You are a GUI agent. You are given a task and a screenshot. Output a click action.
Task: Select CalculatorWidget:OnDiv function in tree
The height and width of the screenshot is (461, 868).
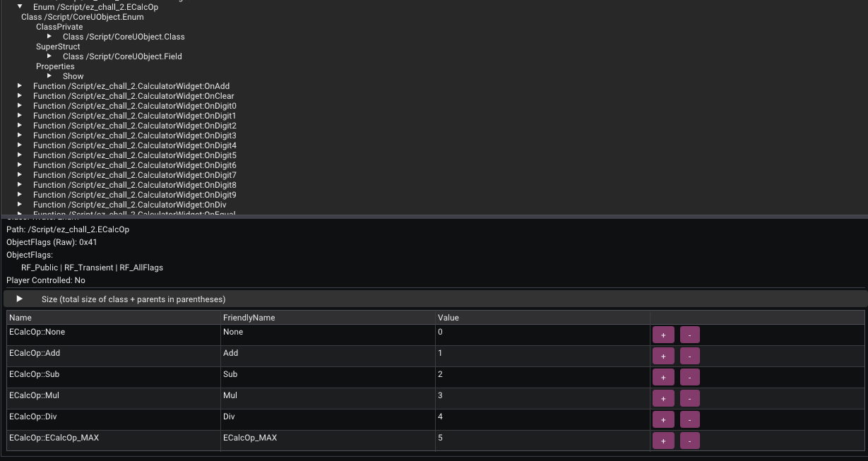click(x=129, y=205)
